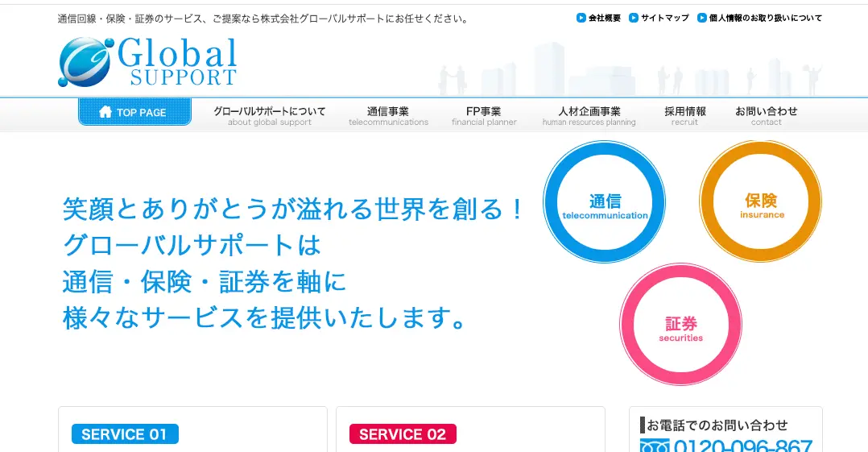Open the お問い合わせ contact menu item

(x=767, y=116)
